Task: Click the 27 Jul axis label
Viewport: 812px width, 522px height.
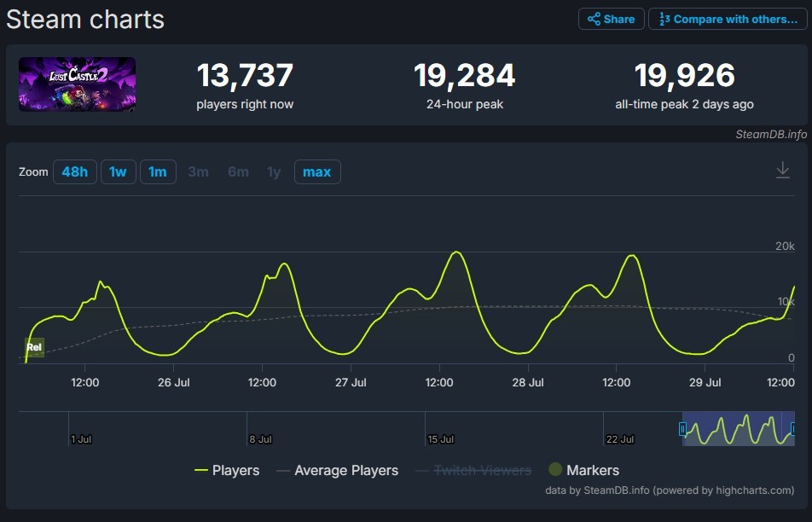Action: (x=351, y=383)
